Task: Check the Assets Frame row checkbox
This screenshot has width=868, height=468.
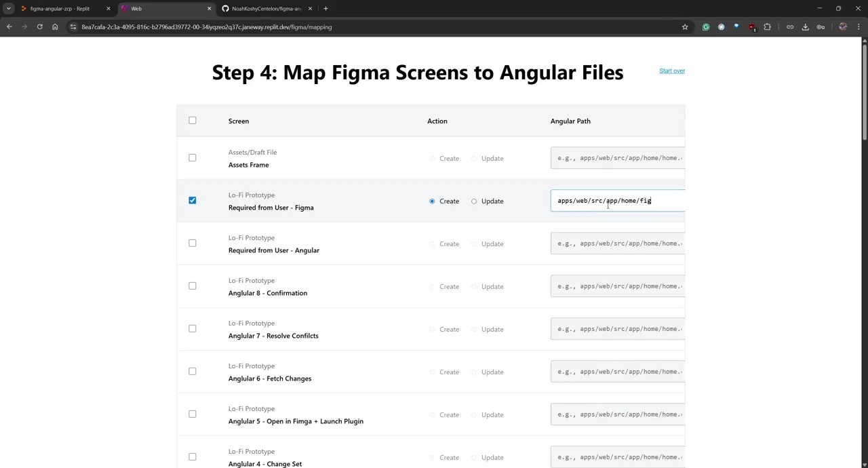Action: coord(193,158)
